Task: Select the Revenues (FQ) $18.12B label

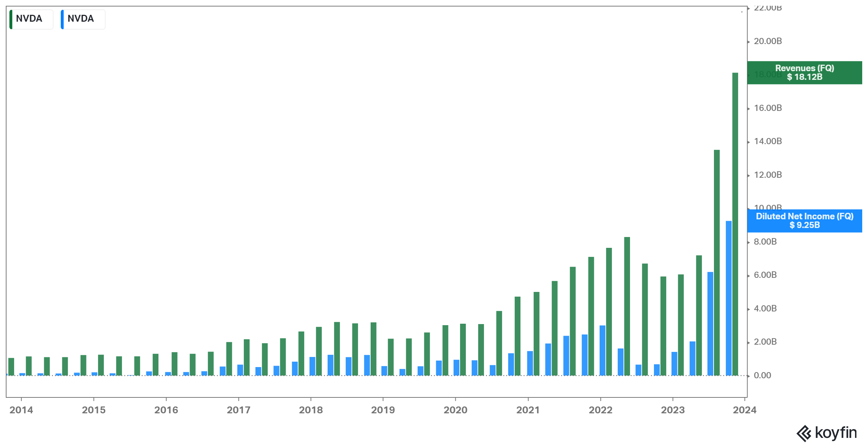Action: point(804,73)
